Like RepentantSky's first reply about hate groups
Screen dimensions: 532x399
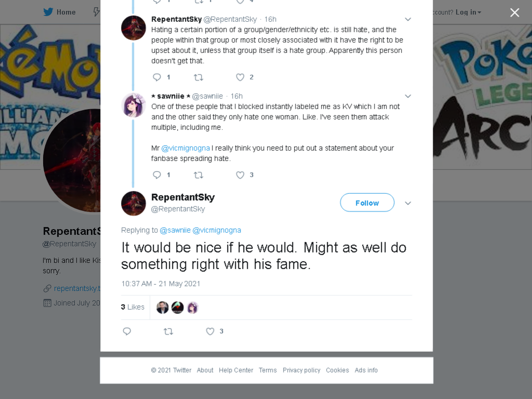[x=240, y=77]
